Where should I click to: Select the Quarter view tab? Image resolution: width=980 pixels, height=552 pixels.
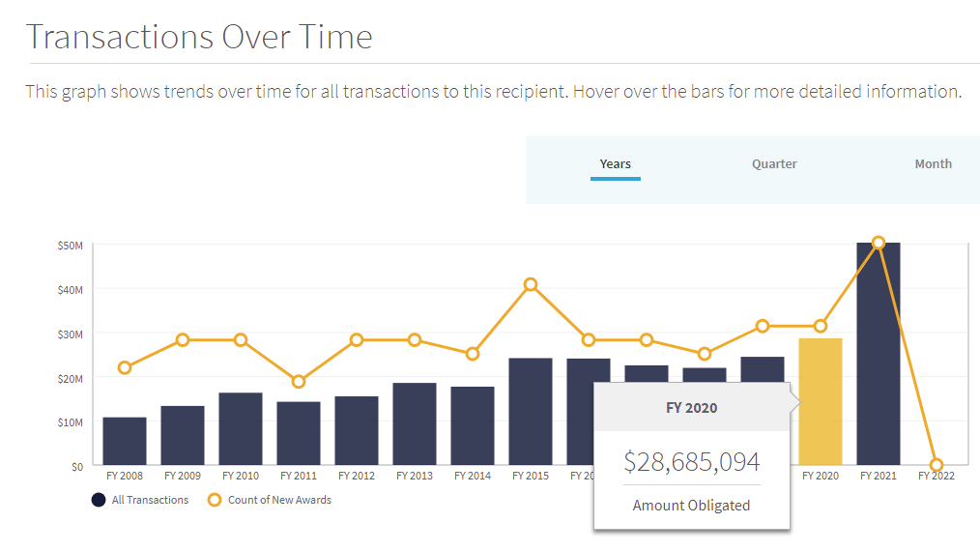[774, 164]
